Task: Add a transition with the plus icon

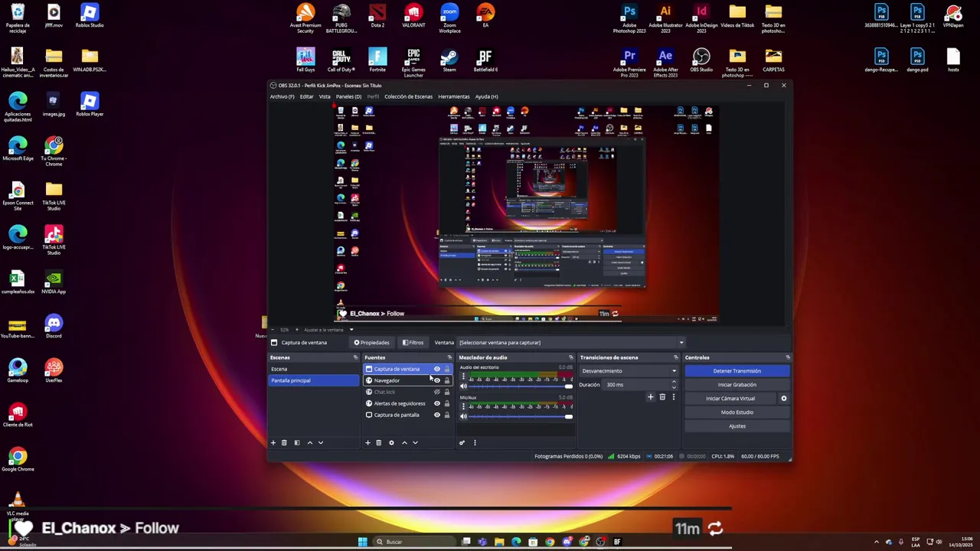Action: [651, 396]
